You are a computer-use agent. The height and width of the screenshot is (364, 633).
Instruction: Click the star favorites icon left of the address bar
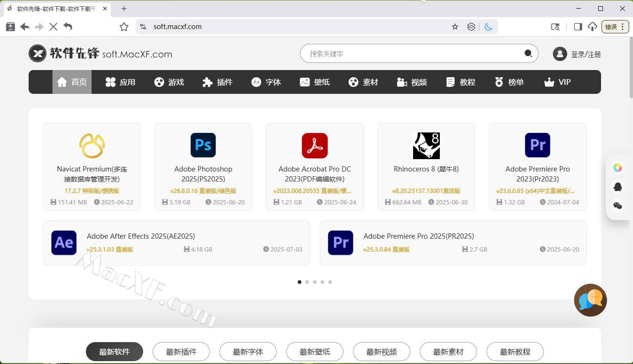(124, 27)
